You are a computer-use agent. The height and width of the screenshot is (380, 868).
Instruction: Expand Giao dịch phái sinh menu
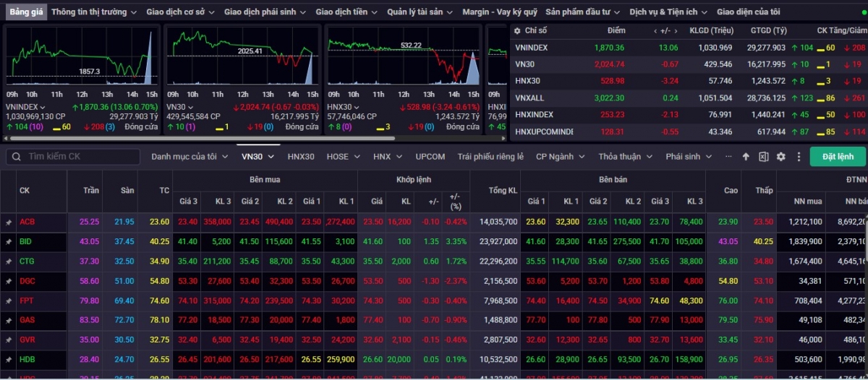click(265, 12)
